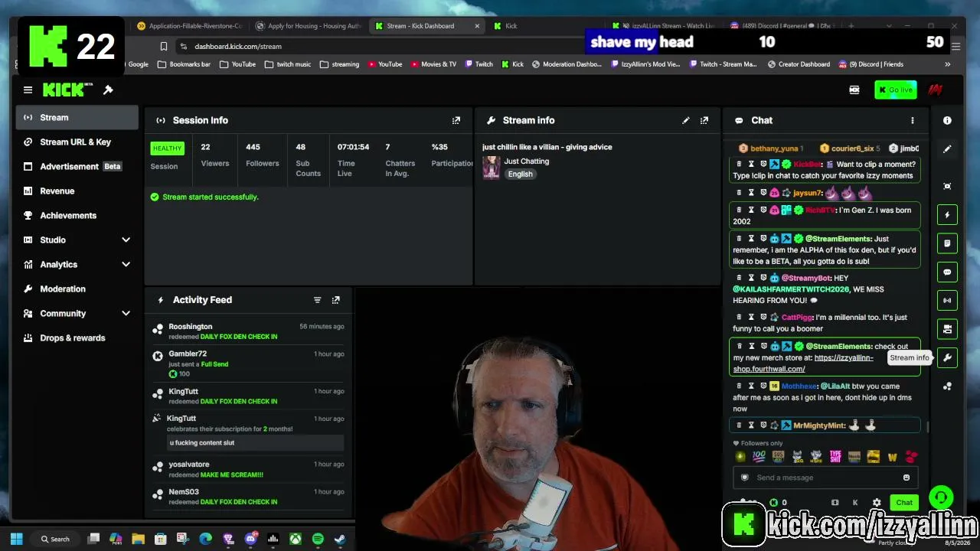This screenshot has width=980, height=551.
Task: Open Moderation in the sidebar
Action: pyautogui.click(x=77, y=289)
